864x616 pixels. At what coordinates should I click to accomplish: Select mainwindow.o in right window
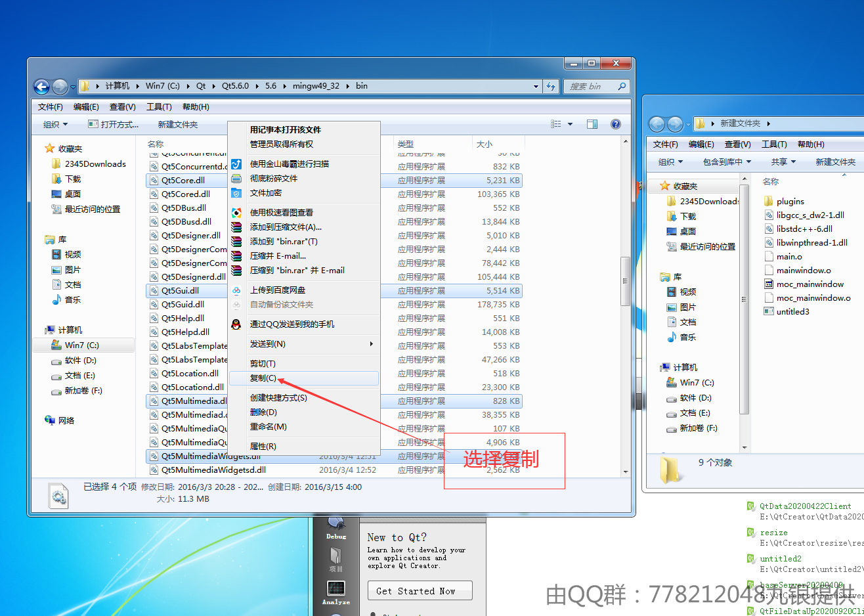coord(803,270)
